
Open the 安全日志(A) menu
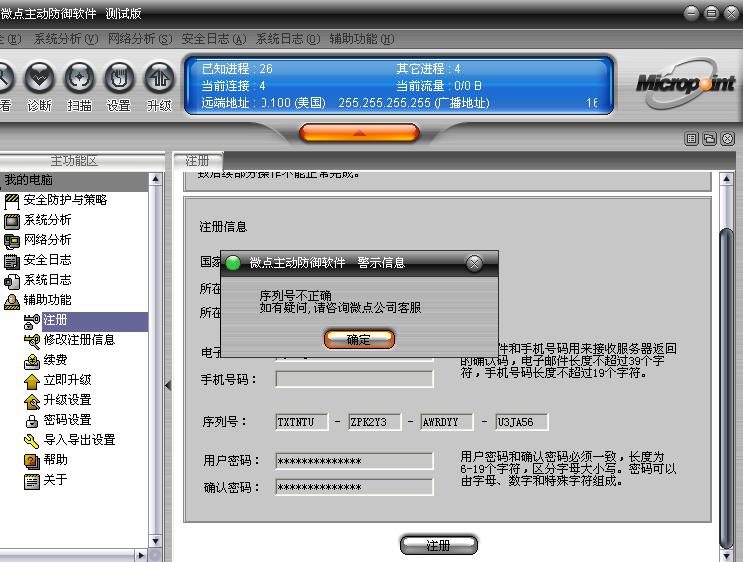(x=214, y=39)
